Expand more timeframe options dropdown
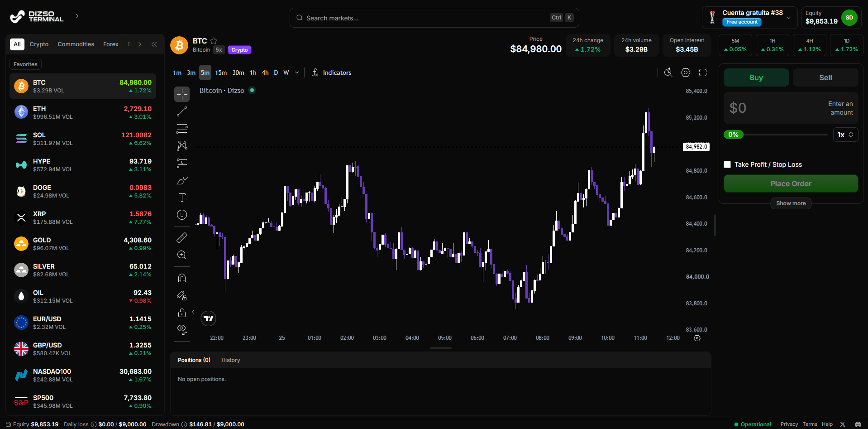Screen dimensions: 868x429 pyautogui.click(x=297, y=72)
